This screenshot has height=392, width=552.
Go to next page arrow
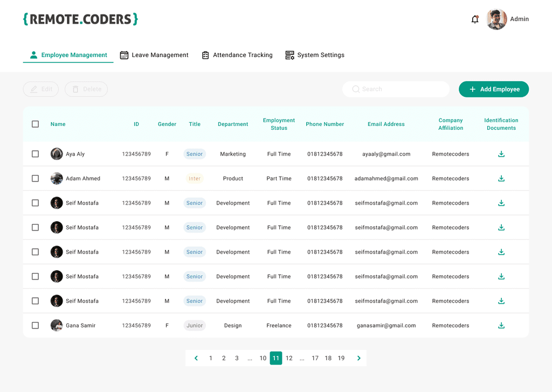pyautogui.click(x=358, y=358)
